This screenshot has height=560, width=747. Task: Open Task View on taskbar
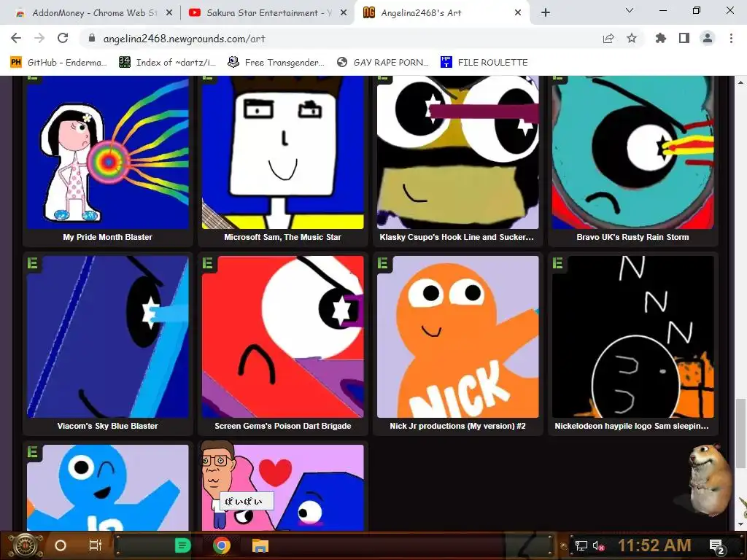pyautogui.click(x=96, y=545)
